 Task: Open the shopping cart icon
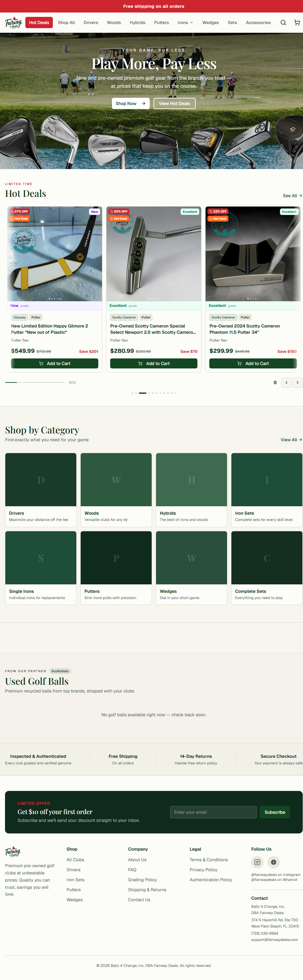(x=297, y=23)
